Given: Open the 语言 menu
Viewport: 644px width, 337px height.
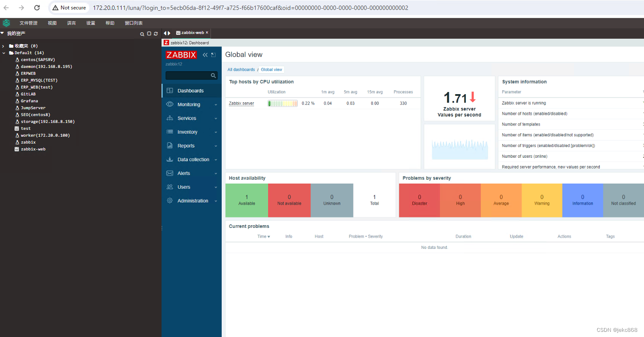Looking at the screenshot, I should click(x=71, y=23).
